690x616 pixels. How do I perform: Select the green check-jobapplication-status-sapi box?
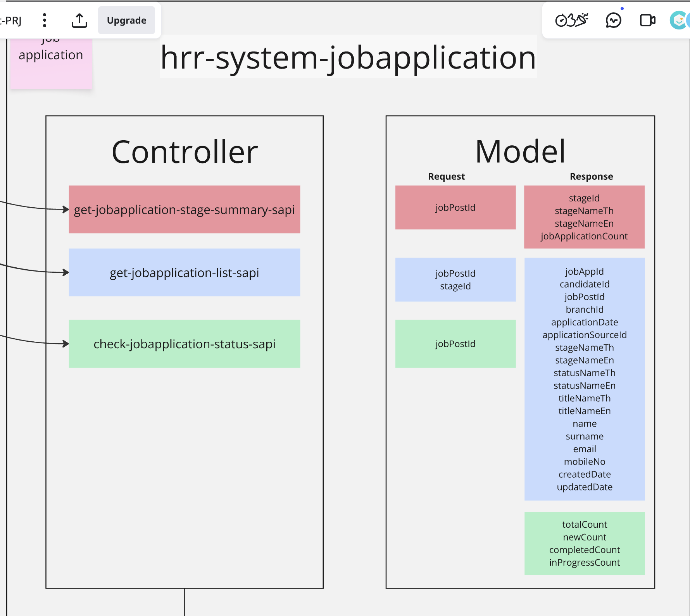point(185,344)
